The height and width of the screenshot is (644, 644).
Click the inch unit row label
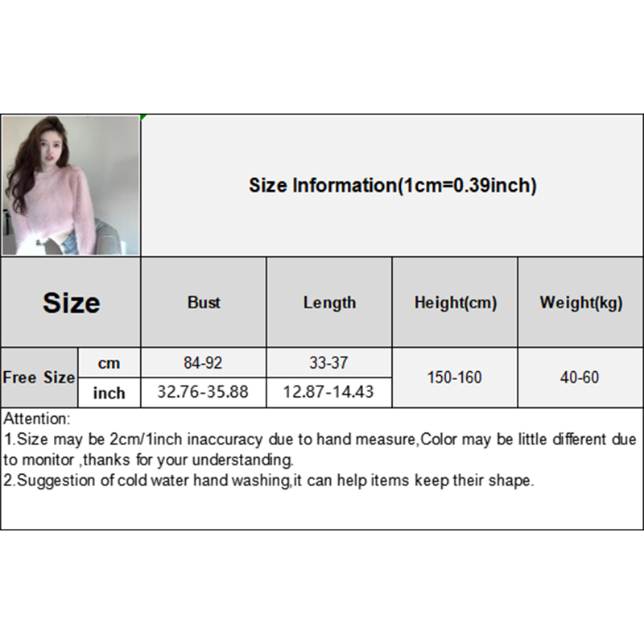point(109,393)
